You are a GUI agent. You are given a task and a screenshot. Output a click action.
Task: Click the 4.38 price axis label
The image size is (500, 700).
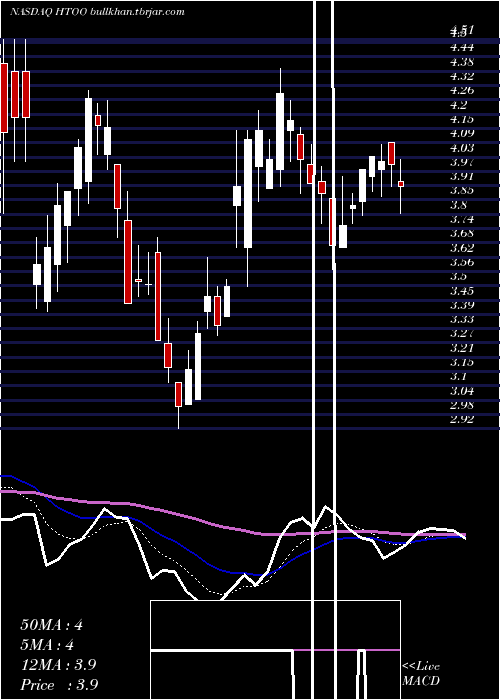[462, 62]
